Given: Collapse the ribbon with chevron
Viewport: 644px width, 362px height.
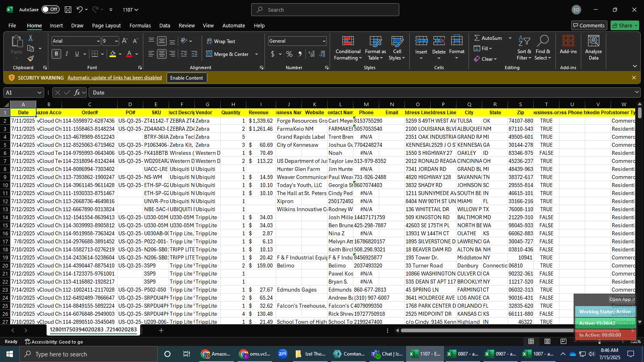Looking at the screenshot, I should tap(635, 66).
